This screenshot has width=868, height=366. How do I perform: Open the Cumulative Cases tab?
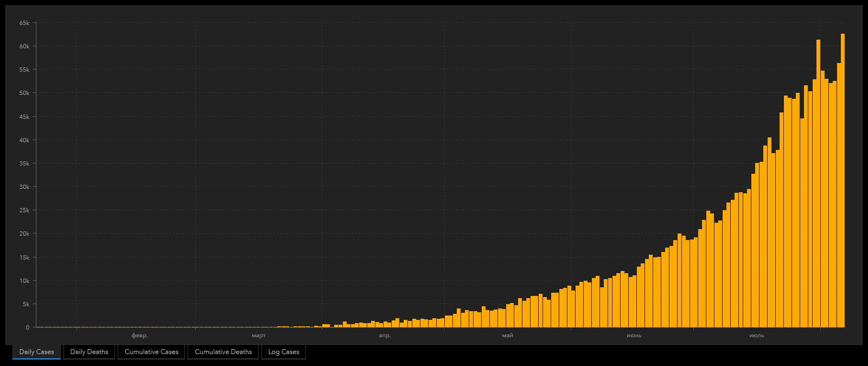(x=151, y=352)
